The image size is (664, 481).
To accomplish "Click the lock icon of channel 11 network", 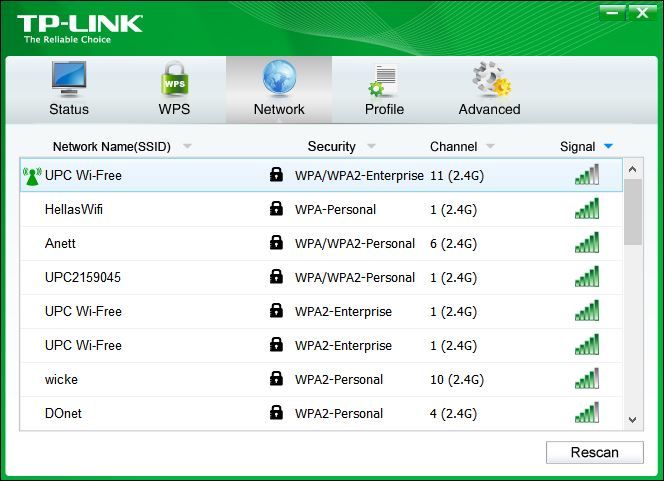I will pyautogui.click(x=276, y=174).
